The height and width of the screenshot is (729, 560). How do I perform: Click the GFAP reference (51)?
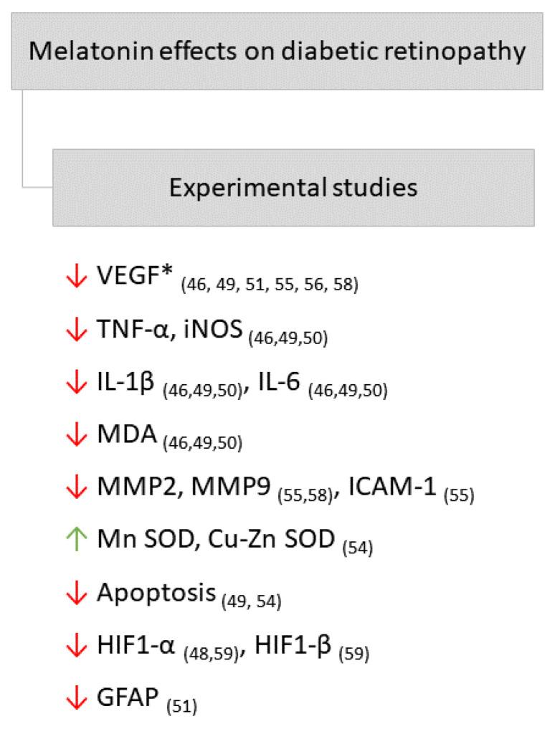pyautogui.click(x=181, y=708)
